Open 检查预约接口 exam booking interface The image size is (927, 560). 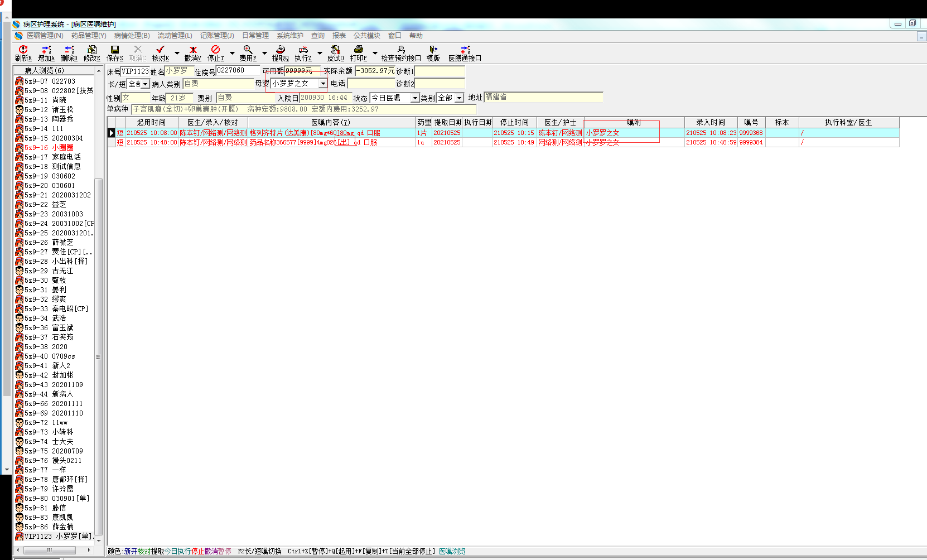(x=401, y=53)
